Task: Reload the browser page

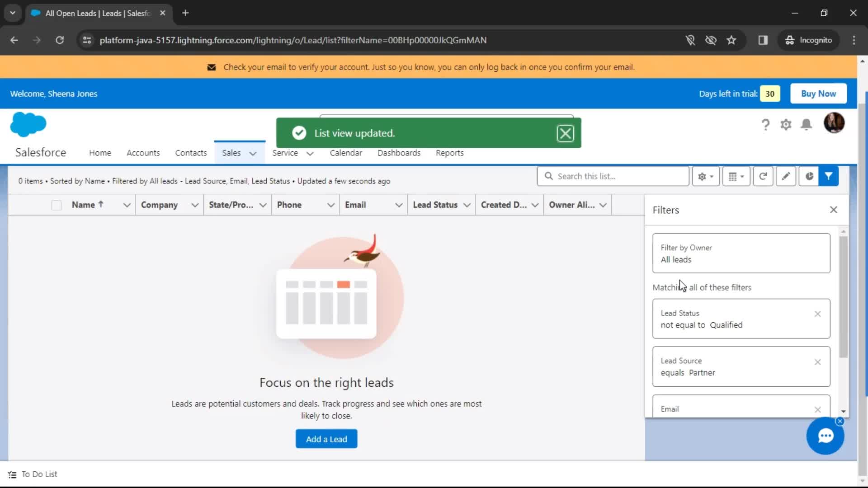Action: [60, 40]
